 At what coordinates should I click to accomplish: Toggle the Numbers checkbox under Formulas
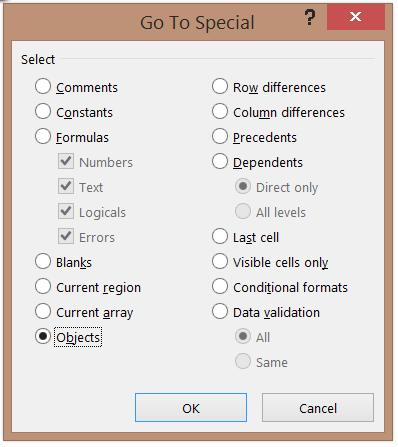(66, 161)
